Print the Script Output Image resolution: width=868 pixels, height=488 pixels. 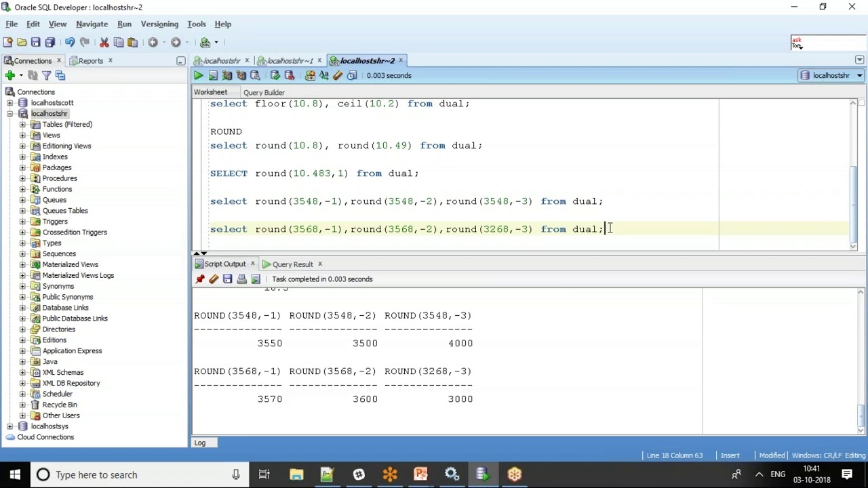pos(241,279)
